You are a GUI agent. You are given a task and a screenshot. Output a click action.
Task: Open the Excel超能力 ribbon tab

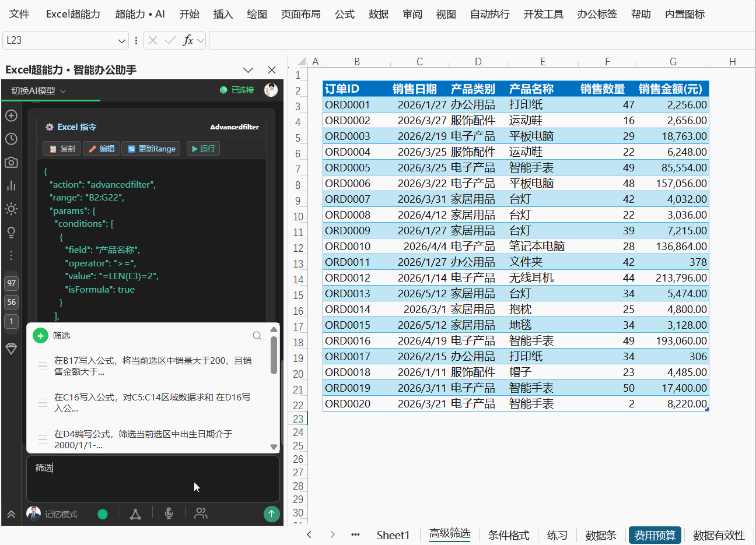pos(73,14)
